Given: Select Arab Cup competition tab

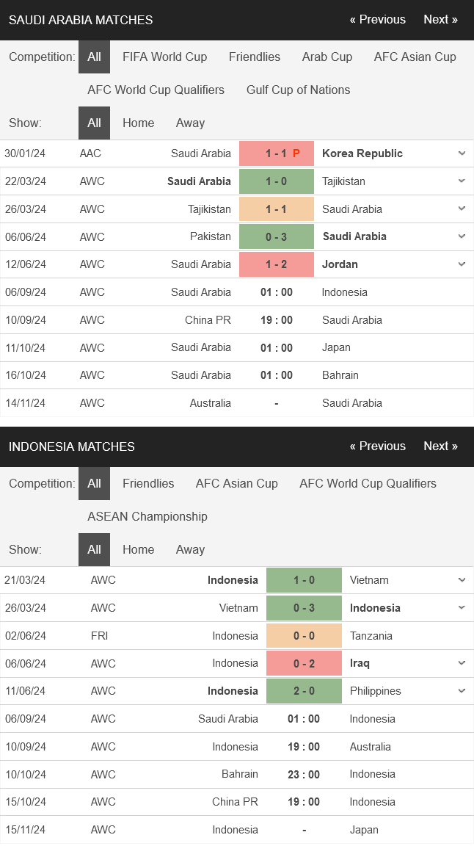Looking at the screenshot, I should [x=327, y=57].
